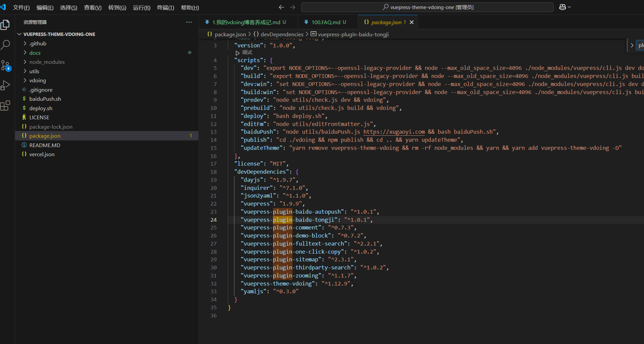Open the 运行(R) menu
The width and height of the screenshot is (644, 344).
tap(141, 7)
